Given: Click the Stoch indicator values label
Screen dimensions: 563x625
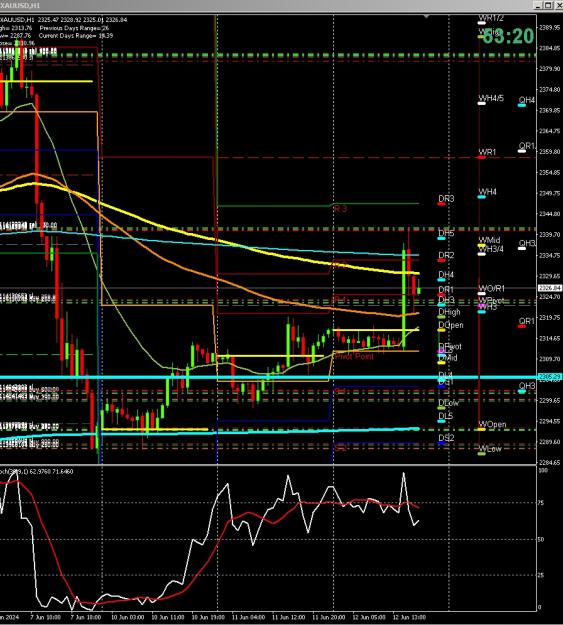Looking at the screenshot, I should (37, 471).
